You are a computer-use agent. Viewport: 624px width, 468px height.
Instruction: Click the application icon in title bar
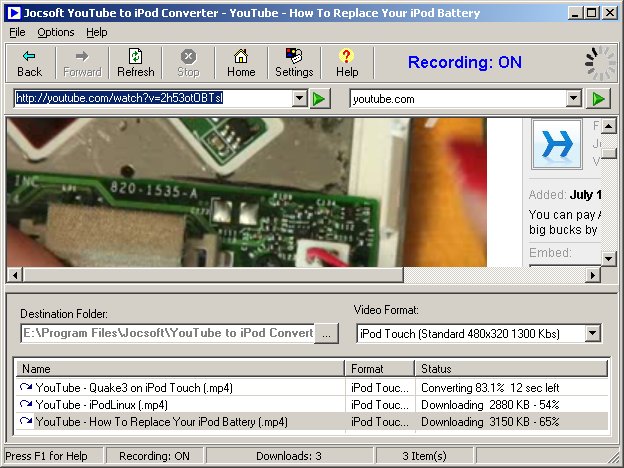click(x=14, y=13)
